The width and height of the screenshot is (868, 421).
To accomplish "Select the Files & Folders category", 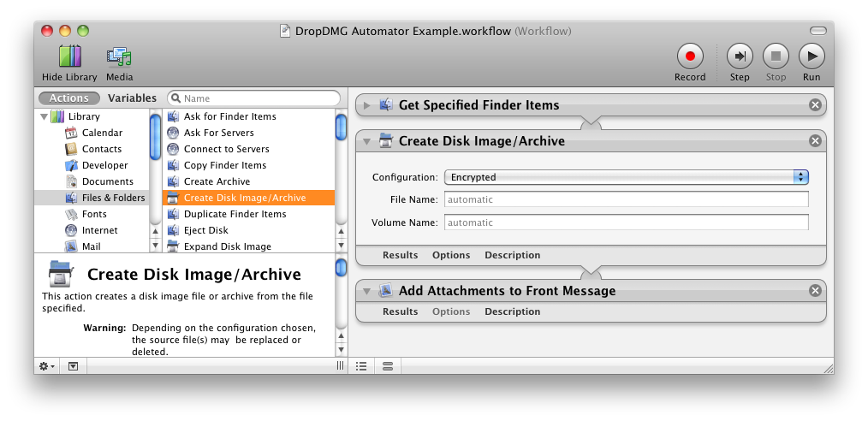I will 92,198.
